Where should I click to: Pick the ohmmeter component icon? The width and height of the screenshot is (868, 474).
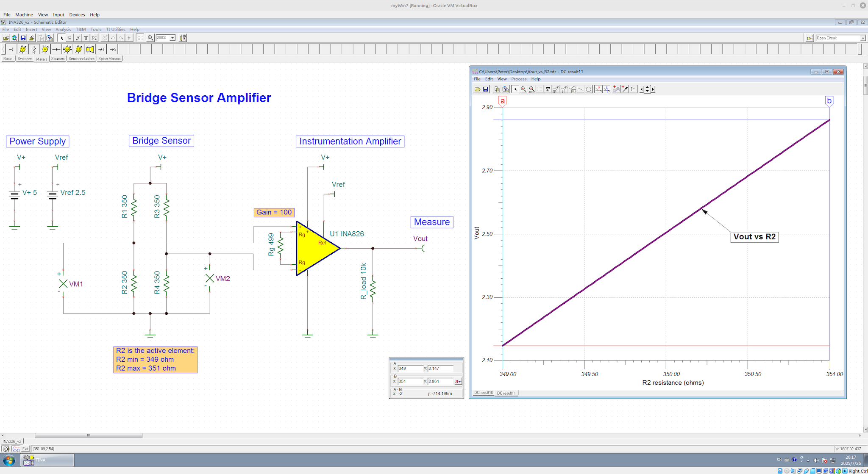point(78,49)
